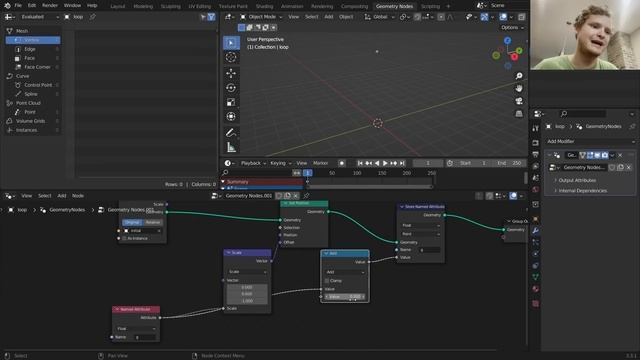Open the Tool properties tab
The width and height of the screenshot is (640, 360).
click(x=536, y=129)
